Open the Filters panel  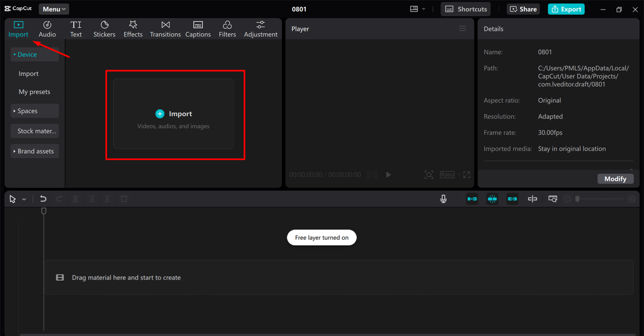227,29
